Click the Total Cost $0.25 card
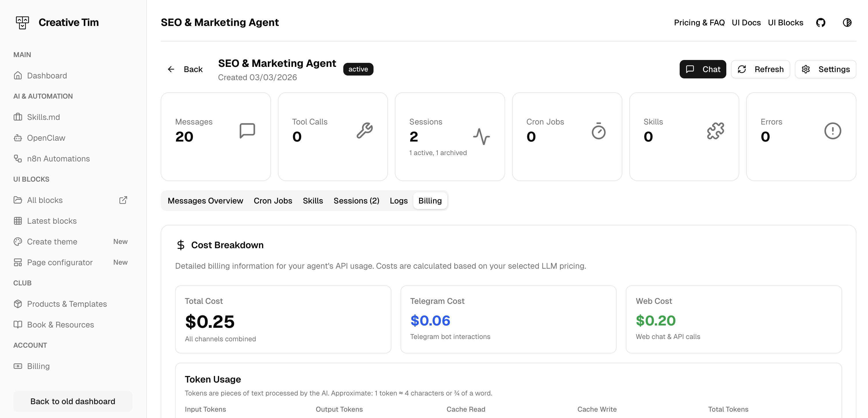868x418 pixels. pyautogui.click(x=283, y=319)
